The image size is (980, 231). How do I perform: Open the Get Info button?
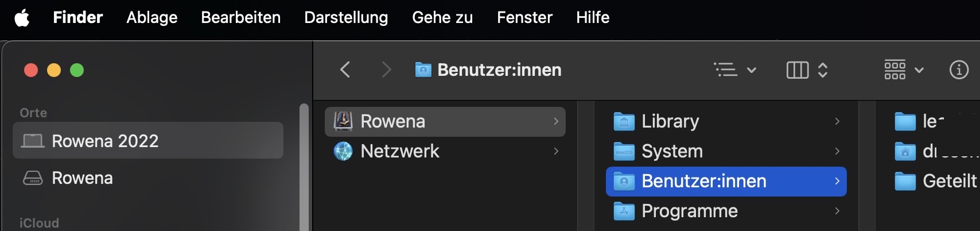(x=959, y=70)
